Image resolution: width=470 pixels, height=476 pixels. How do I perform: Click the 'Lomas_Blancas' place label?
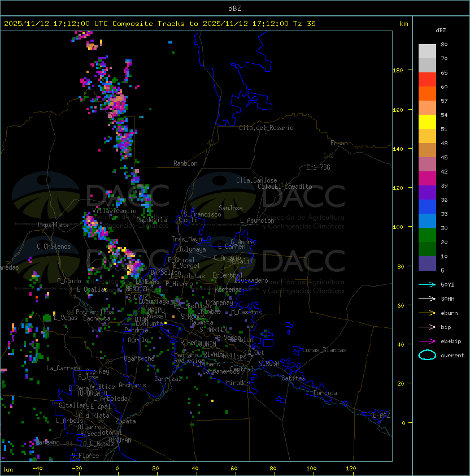coord(324,350)
